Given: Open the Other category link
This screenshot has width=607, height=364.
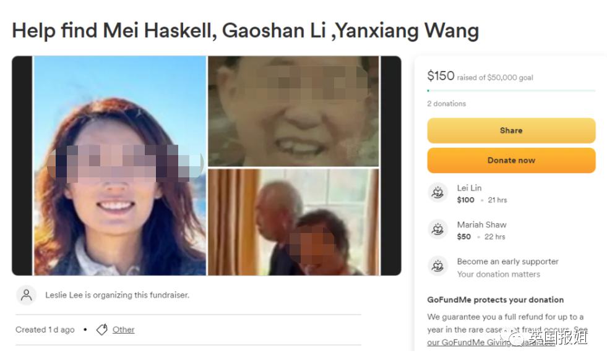Looking at the screenshot, I should coord(124,329).
